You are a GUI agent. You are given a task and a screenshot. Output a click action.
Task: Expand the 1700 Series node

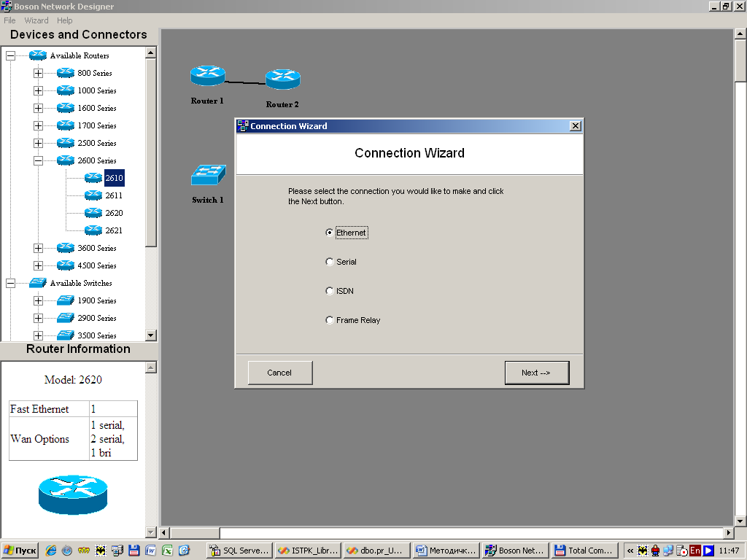pyautogui.click(x=38, y=125)
